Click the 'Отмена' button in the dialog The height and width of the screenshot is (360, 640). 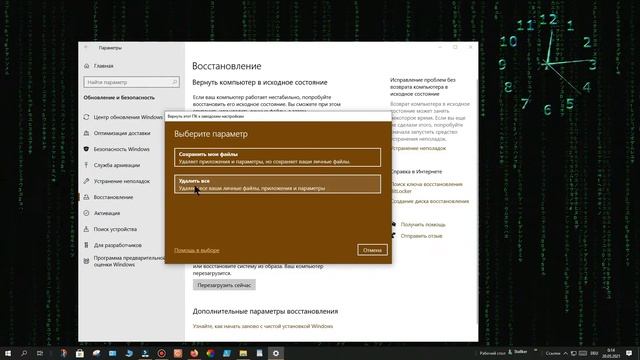click(x=372, y=250)
